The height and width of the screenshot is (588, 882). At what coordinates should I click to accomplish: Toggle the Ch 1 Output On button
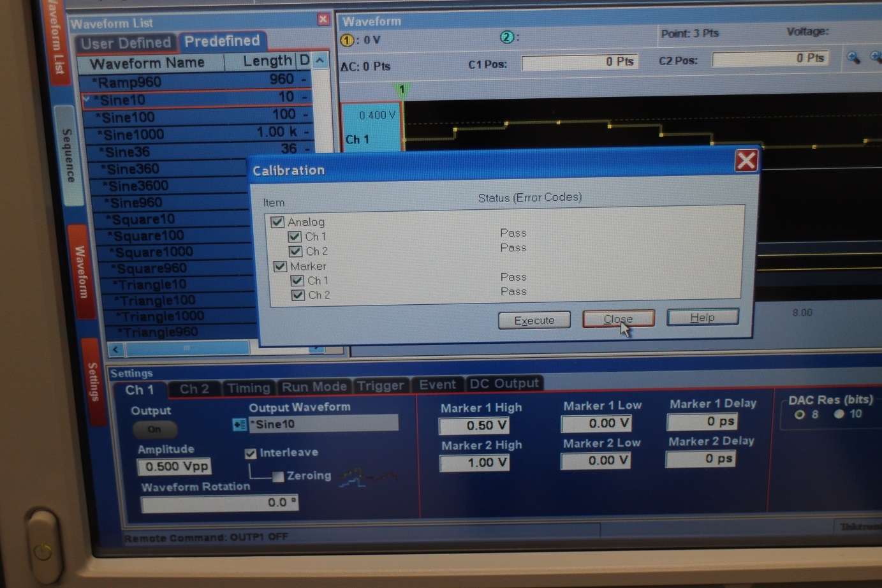[154, 429]
